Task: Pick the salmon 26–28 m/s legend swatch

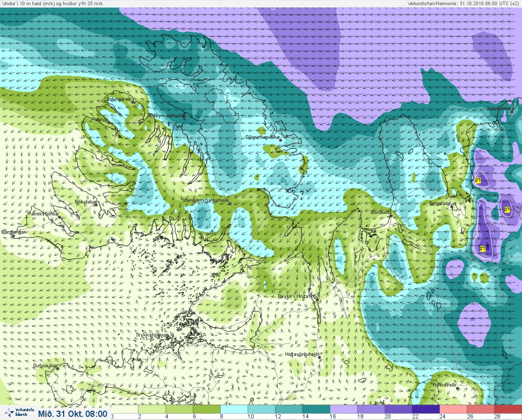Action: point(481,409)
